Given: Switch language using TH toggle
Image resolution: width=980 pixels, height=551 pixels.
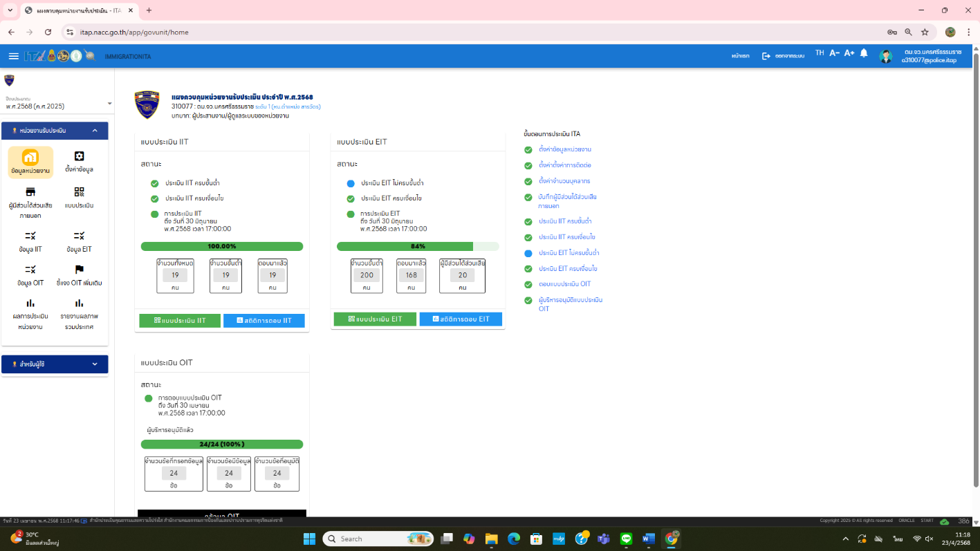Looking at the screenshot, I should click(820, 53).
